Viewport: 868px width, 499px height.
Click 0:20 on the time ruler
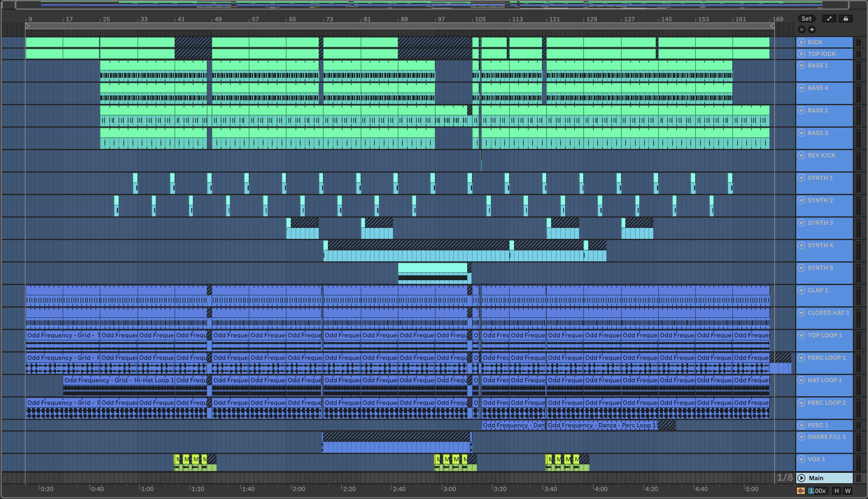pyautogui.click(x=47, y=489)
